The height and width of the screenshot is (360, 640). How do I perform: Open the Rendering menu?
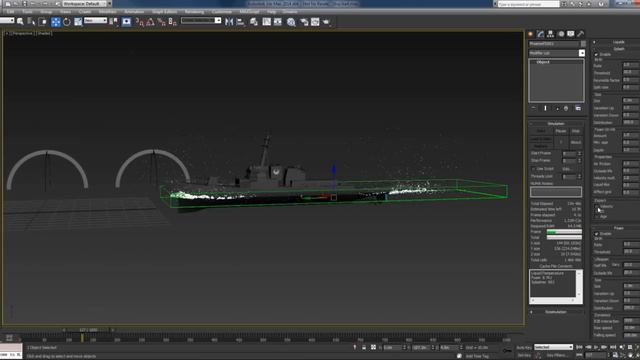[194, 12]
